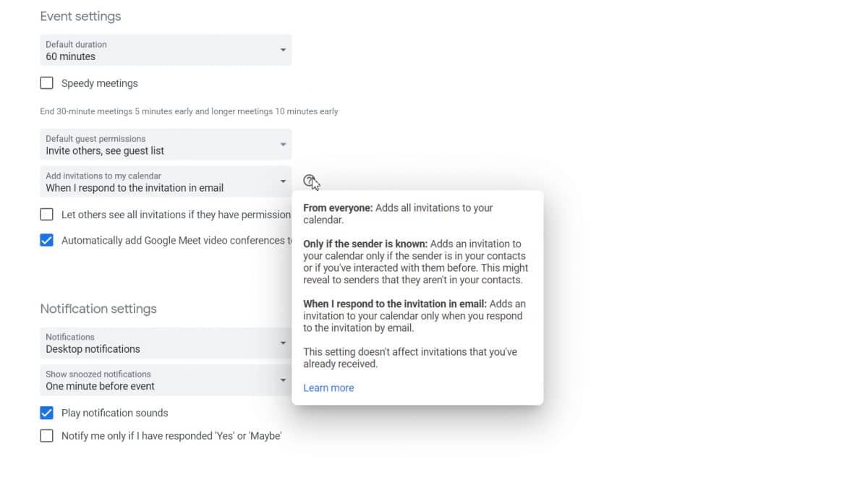Enable "Notify me only if I have responded 'Yes' or 'Maybe'"
The image size is (868, 480).
pos(46,435)
